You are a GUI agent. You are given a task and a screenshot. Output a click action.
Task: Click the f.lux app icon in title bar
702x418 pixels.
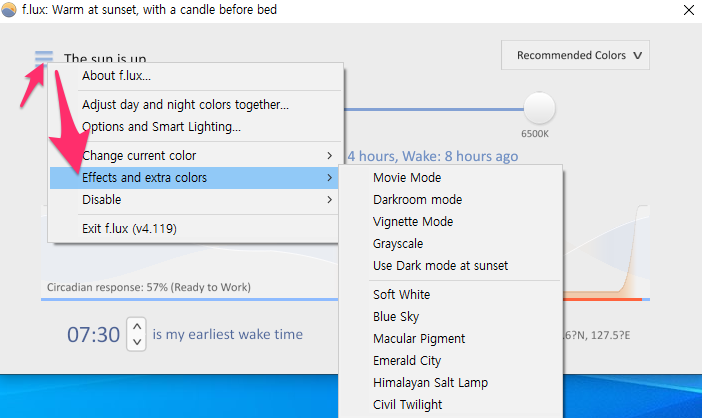9,9
